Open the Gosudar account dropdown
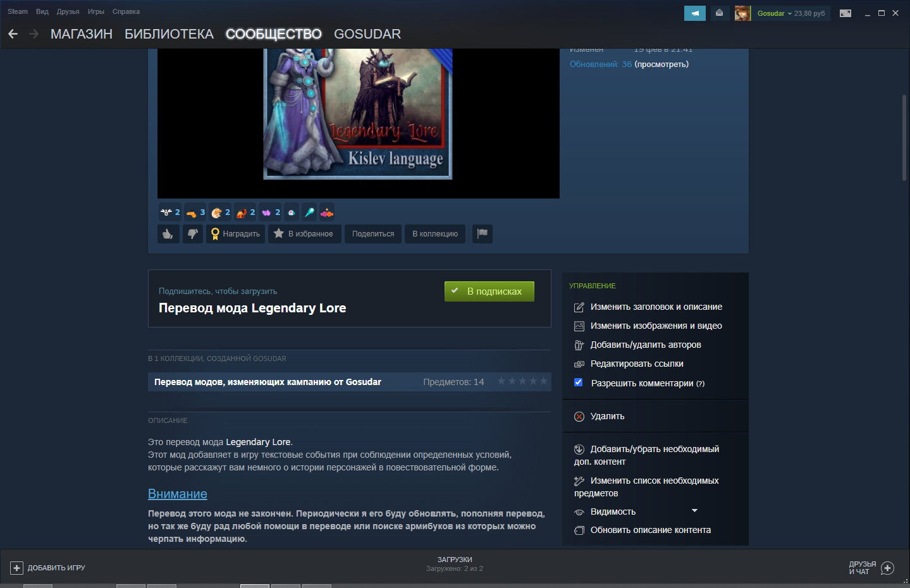The image size is (910, 588). point(790,13)
